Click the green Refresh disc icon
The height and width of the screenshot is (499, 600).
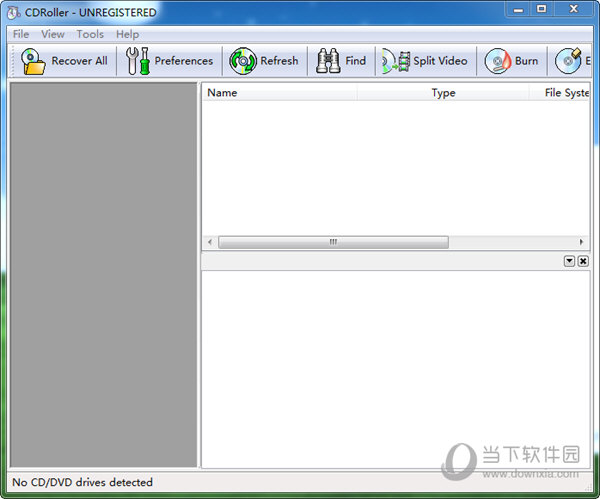(243, 61)
